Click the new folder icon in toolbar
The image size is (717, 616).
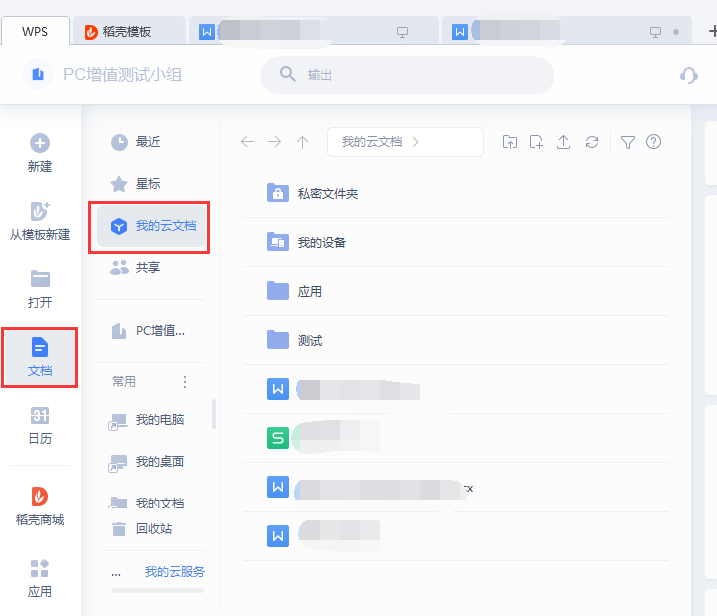[510, 142]
